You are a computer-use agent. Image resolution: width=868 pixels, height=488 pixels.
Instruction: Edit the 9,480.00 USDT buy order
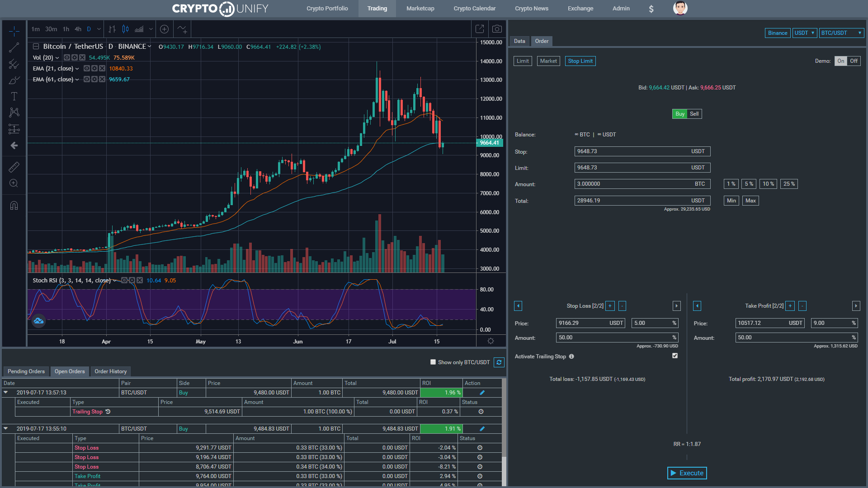tap(482, 393)
